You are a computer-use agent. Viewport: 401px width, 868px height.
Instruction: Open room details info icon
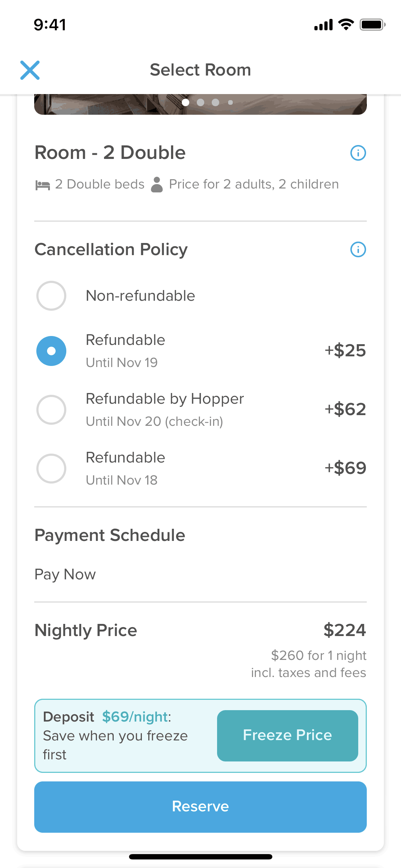point(358,153)
